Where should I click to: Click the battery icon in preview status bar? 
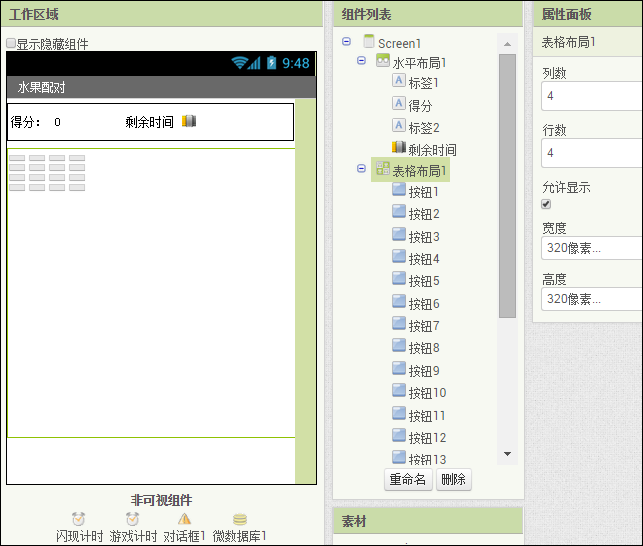(271, 63)
